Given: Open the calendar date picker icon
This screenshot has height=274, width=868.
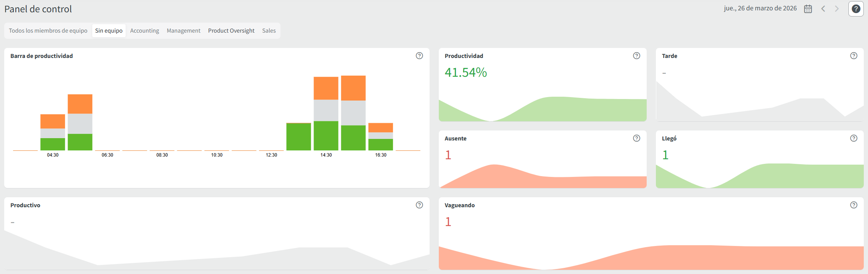Looking at the screenshot, I should pos(808,9).
